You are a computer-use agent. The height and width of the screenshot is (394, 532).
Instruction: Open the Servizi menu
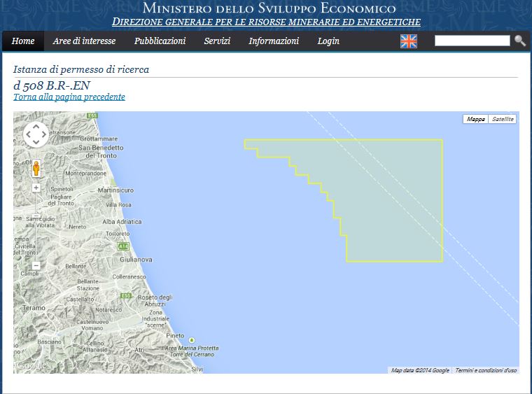[217, 41]
